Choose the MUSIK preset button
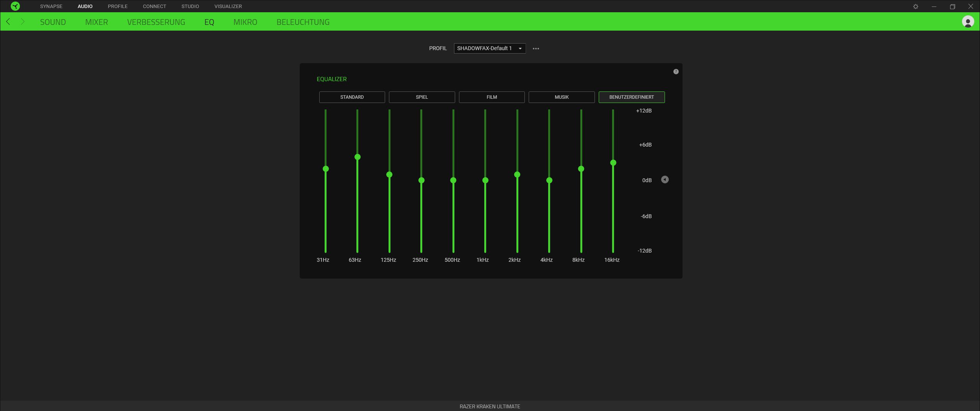Screen dimensions: 980x411 pyautogui.click(x=561, y=97)
